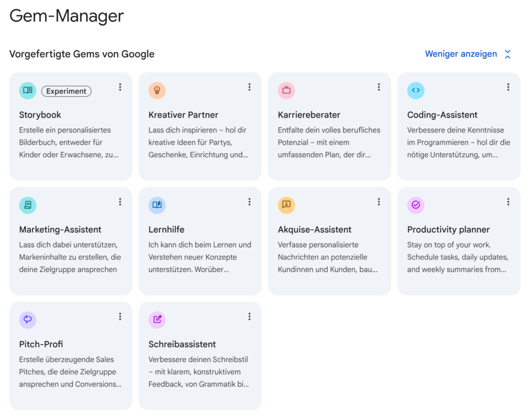The width and height of the screenshot is (532, 416).
Task: Click description 'Lass dich dabei unterstützen'
Action: pos(70,257)
